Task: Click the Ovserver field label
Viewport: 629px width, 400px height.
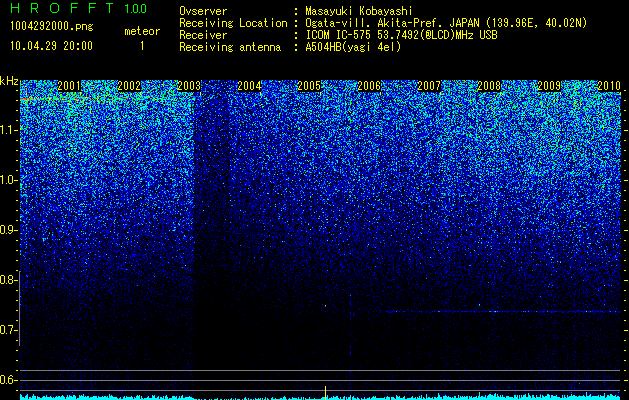Action: [203, 11]
